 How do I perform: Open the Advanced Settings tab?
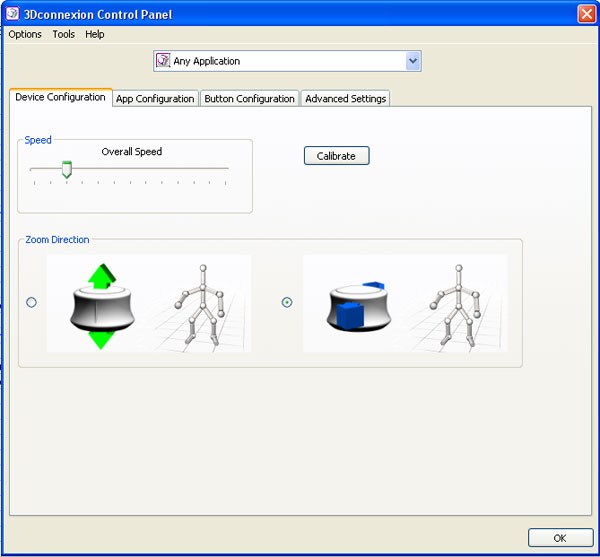[346, 99]
